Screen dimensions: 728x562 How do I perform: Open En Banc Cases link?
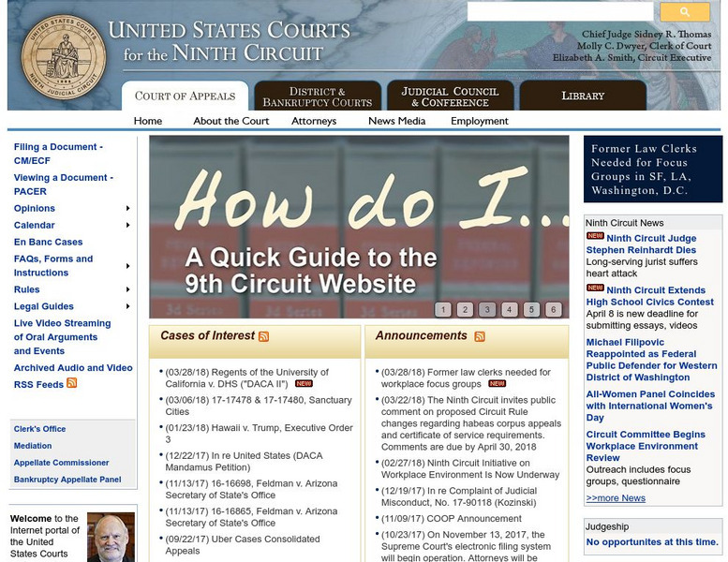coord(49,242)
